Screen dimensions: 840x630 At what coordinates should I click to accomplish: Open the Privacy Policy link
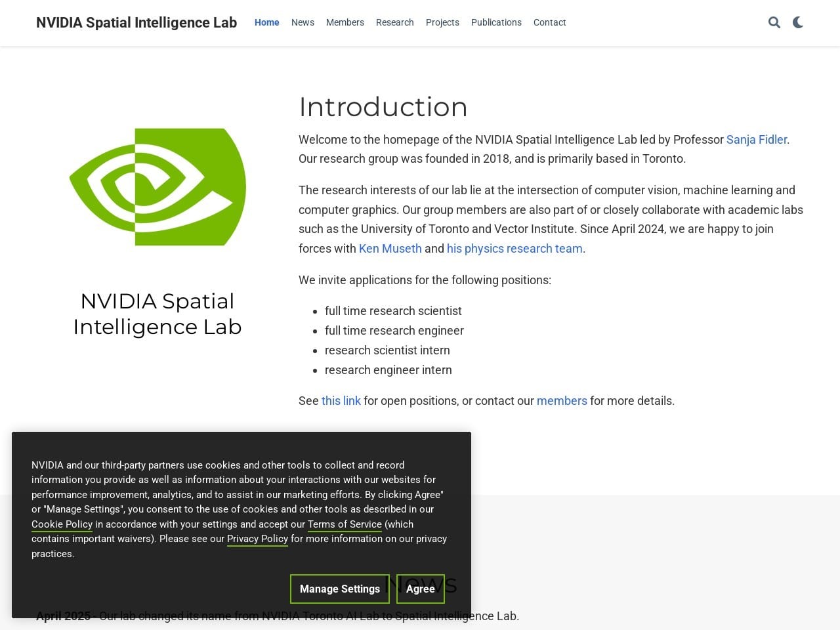click(x=257, y=538)
